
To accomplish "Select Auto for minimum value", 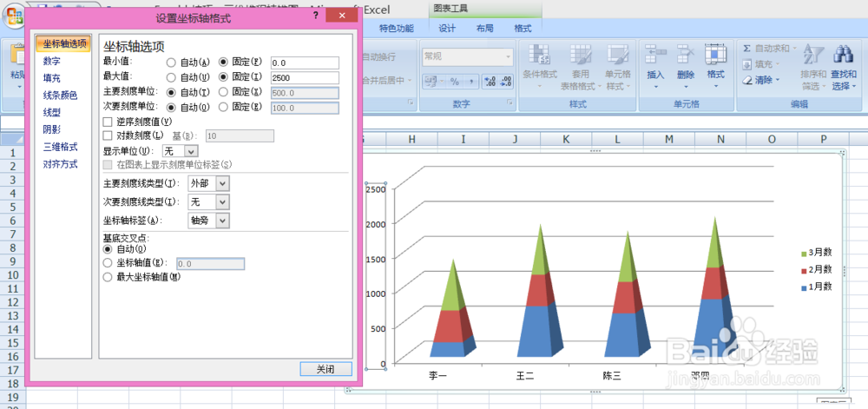I will tap(171, 63).
